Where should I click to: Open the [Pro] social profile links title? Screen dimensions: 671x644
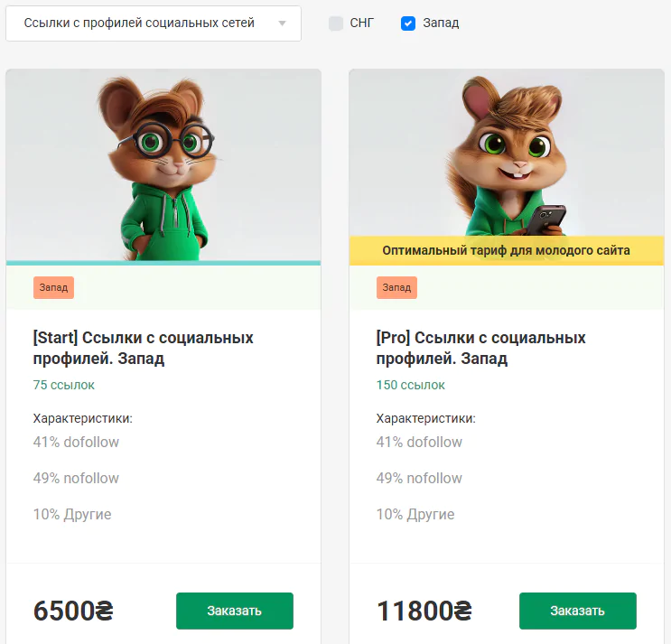click(x=480, y=348)
